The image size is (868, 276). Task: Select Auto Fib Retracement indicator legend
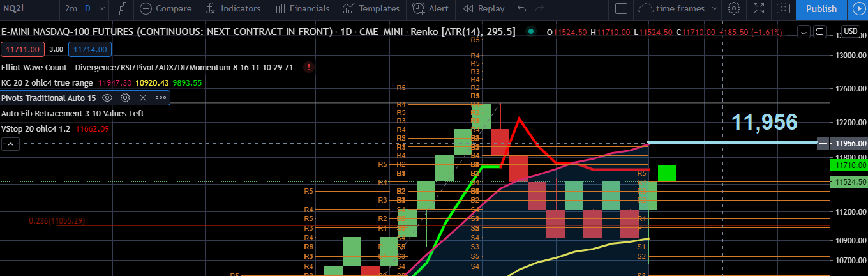tap(73, 113)
